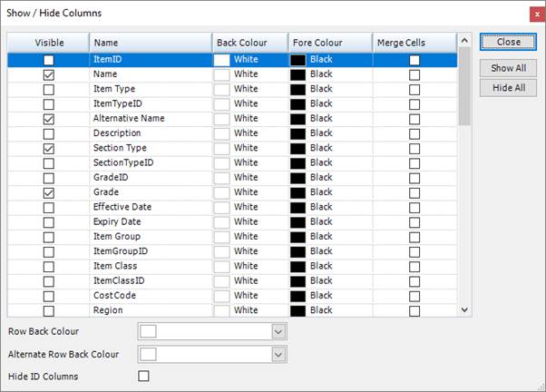The width and height of the screenshot is (546, 392).
Task: Click the Name column header
Action: [150, 43]
